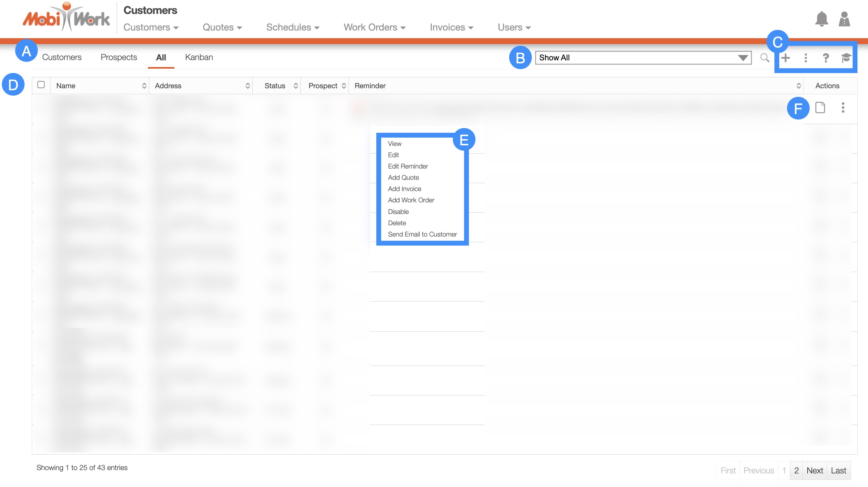
Task: Switch to the Kanban tab
Action: click(x=199, y=57)
